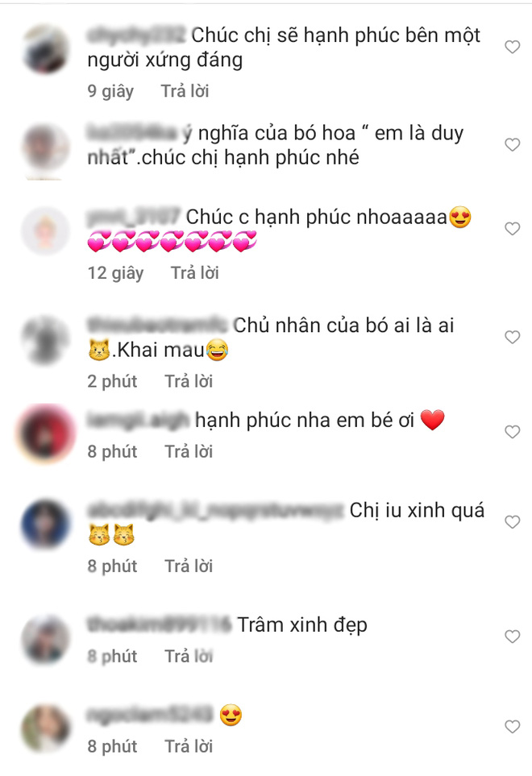Reply to the 12 giây comment
The image size is (532, 776).
coord(195,272)
